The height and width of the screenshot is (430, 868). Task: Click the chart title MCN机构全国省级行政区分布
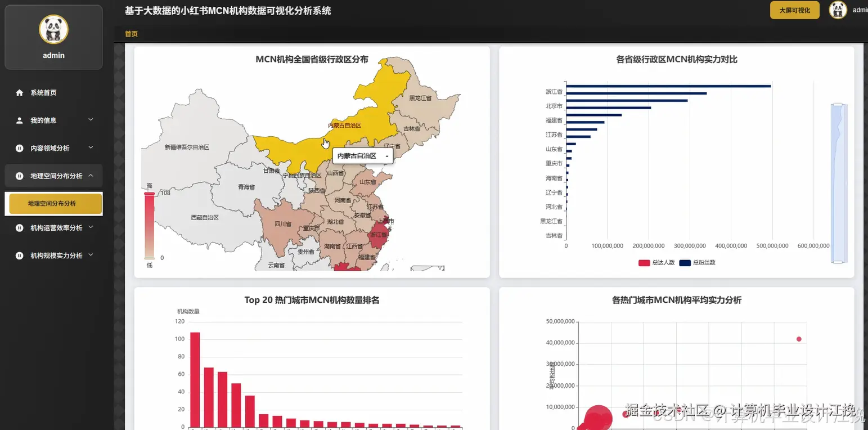click(312, 60)
